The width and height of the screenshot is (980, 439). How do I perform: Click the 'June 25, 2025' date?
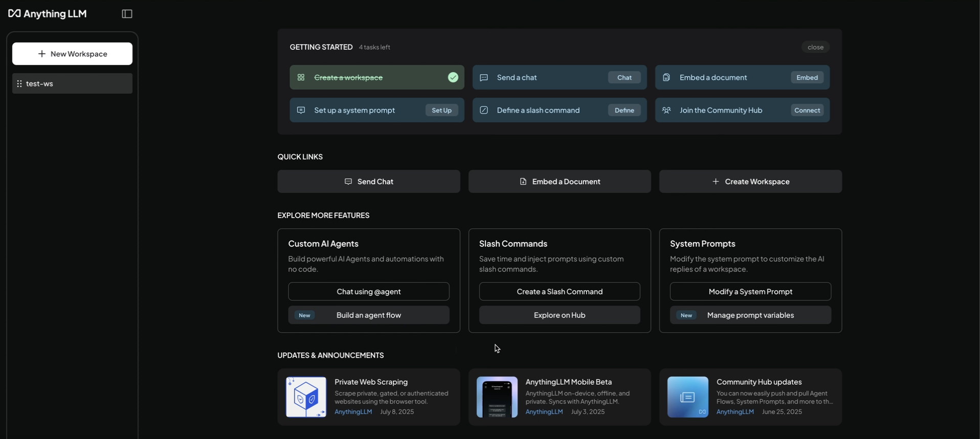tap(782, 412)
